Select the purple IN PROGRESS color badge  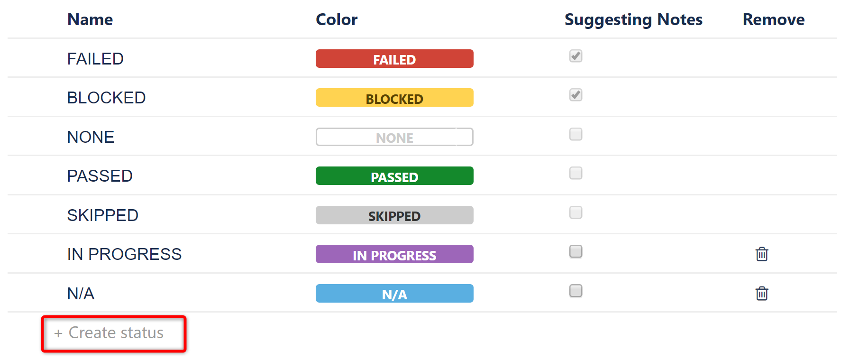click(x=394, y=254)
